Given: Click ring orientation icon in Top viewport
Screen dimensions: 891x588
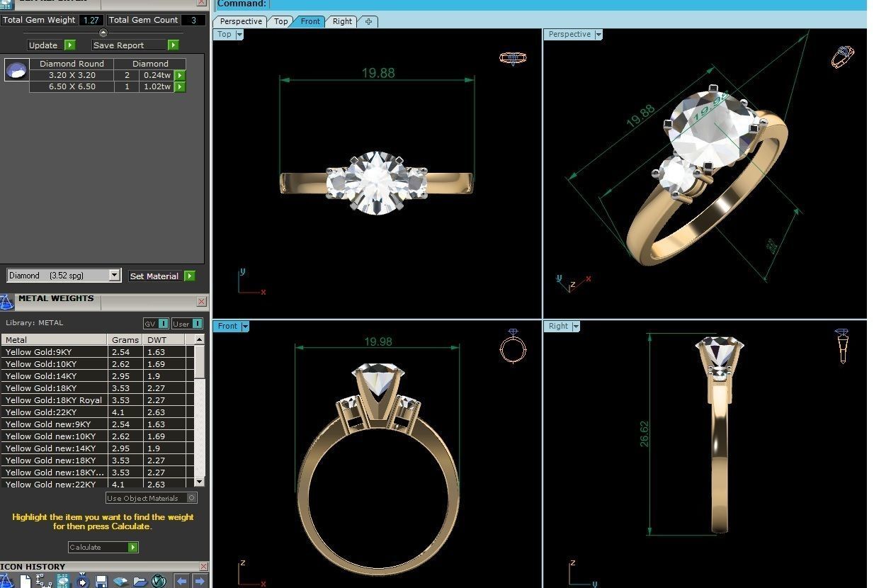Looking at the screenshot, I should pyautogui.click(x=513, y=57).
